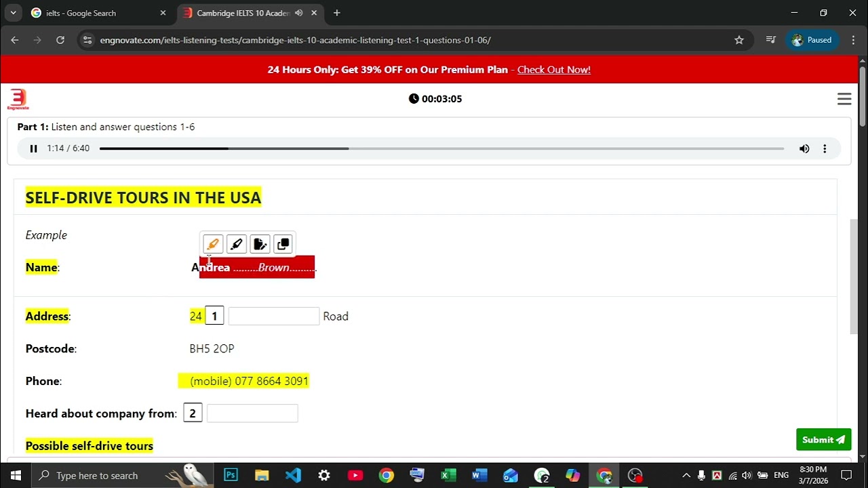868x488 pixels.
Task: Click the test timer 00:03:05
Action: pyautogui.click(x=435, y=99)
